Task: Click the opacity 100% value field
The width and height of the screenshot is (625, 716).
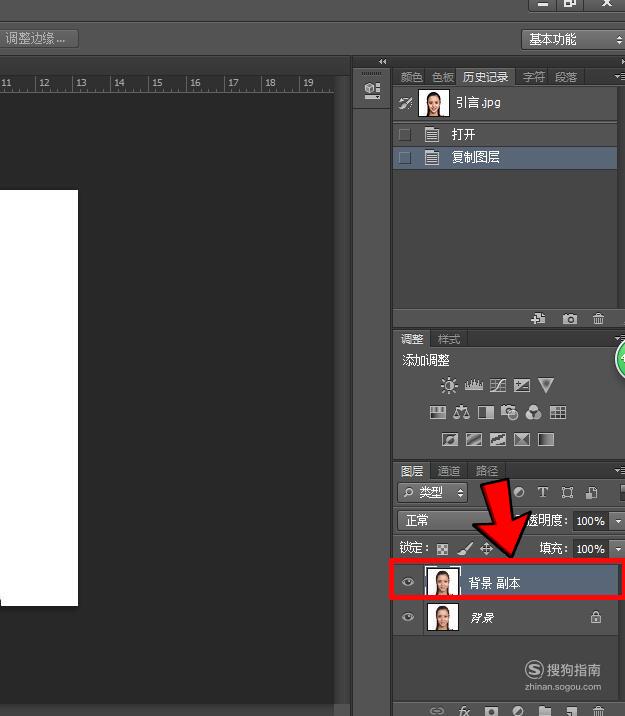Action: pos(590,521)
